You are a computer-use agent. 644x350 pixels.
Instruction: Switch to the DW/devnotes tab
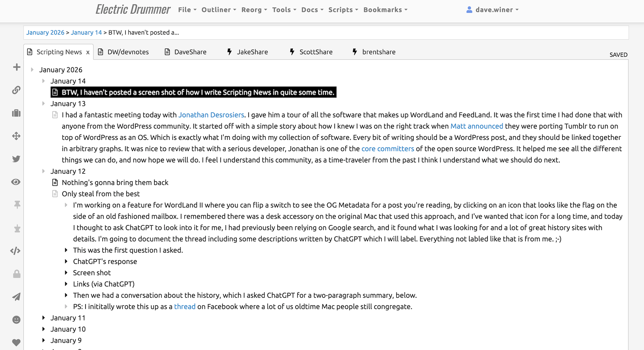pos(128,52)
